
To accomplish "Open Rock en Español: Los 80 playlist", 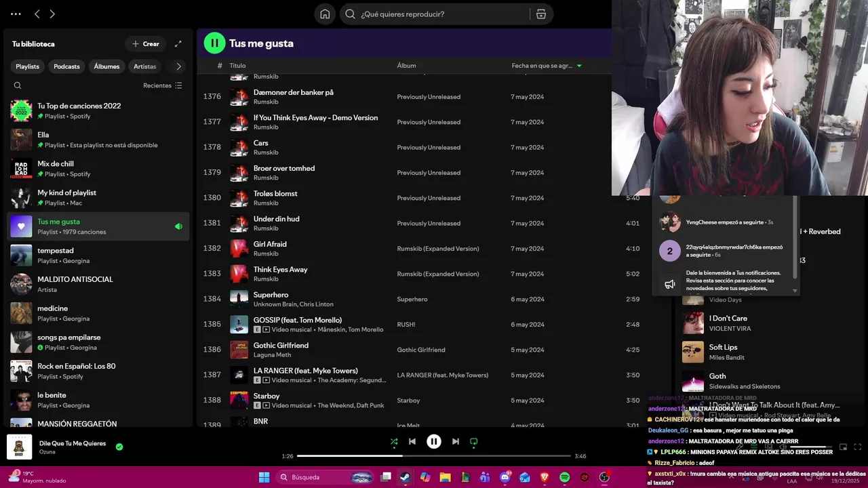I will click(98, 371).
